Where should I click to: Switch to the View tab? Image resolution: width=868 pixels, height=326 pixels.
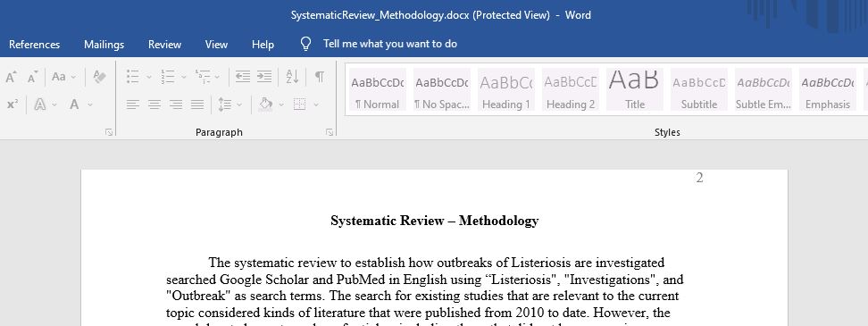[x=216, y=45]
